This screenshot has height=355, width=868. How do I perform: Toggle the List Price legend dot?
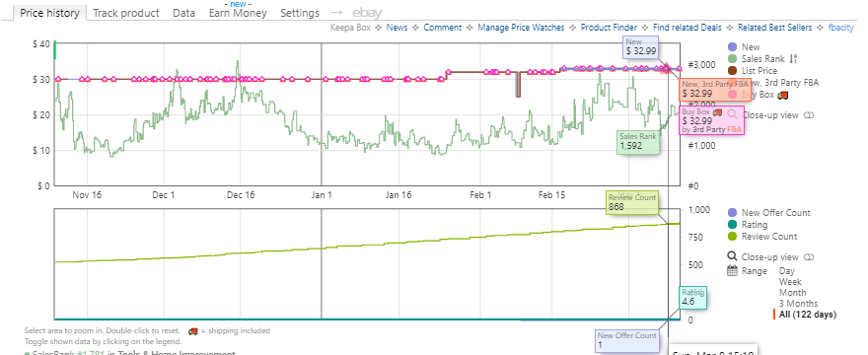732,71
